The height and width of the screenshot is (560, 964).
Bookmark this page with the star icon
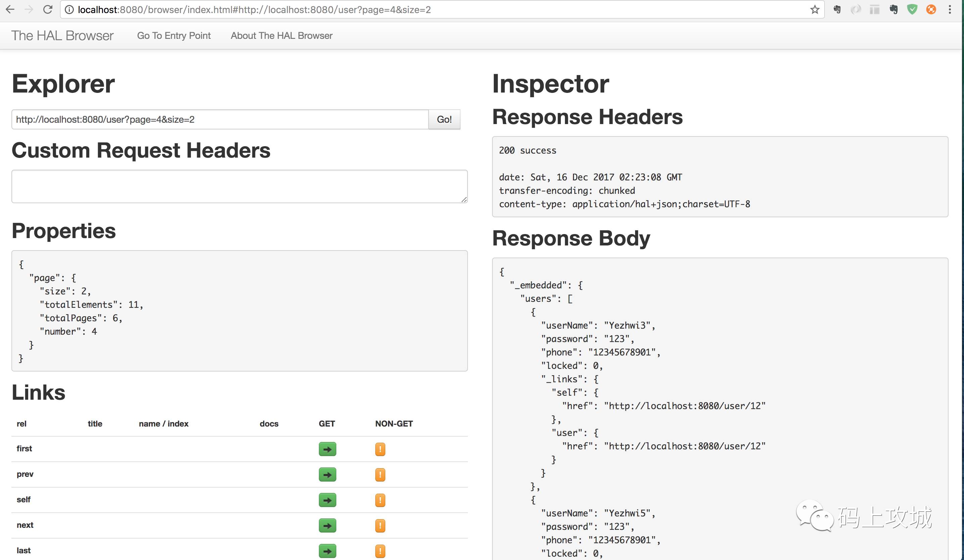tap(814, 9)
